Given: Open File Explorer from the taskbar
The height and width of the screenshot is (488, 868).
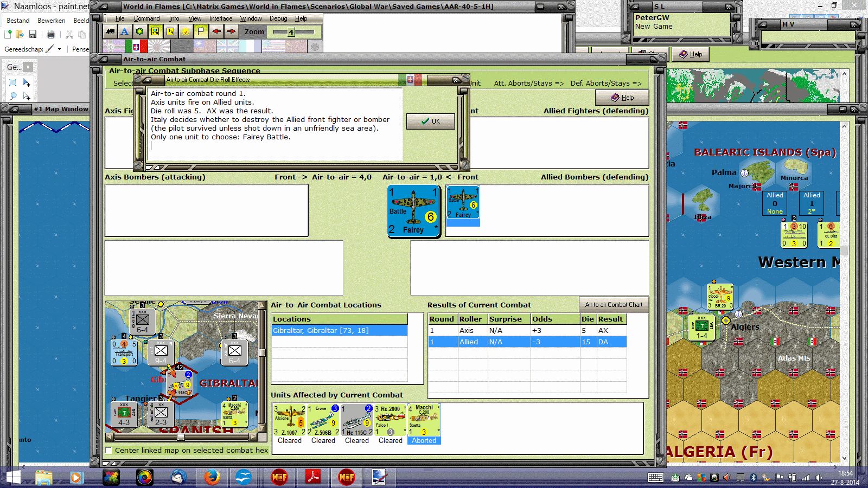Looking at the screenshot, I should pos(44,477).
